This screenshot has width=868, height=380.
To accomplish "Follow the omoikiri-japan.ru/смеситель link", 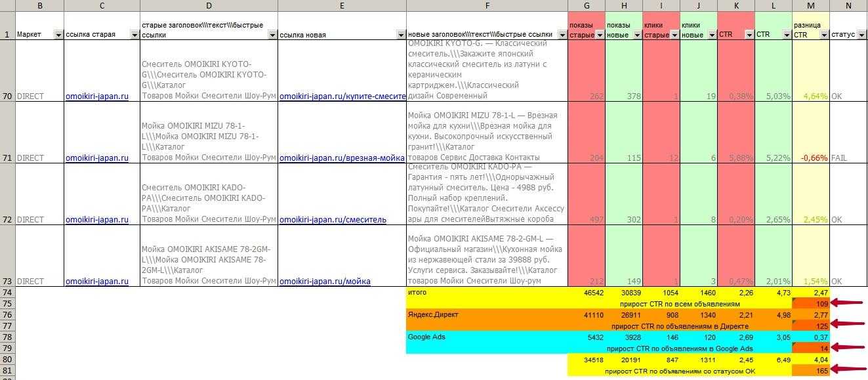I will coord(333,219).
